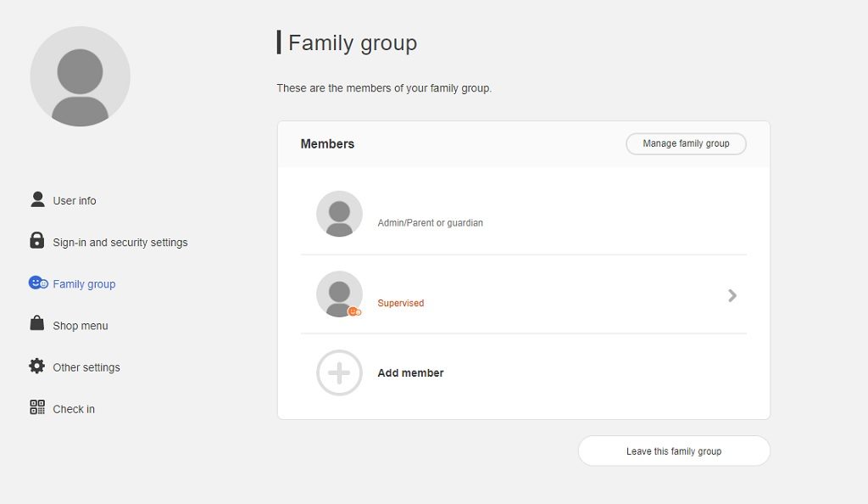Click the padlock icon for security settings
Viewport: 868px width, 504px height.
coord(37,240)
